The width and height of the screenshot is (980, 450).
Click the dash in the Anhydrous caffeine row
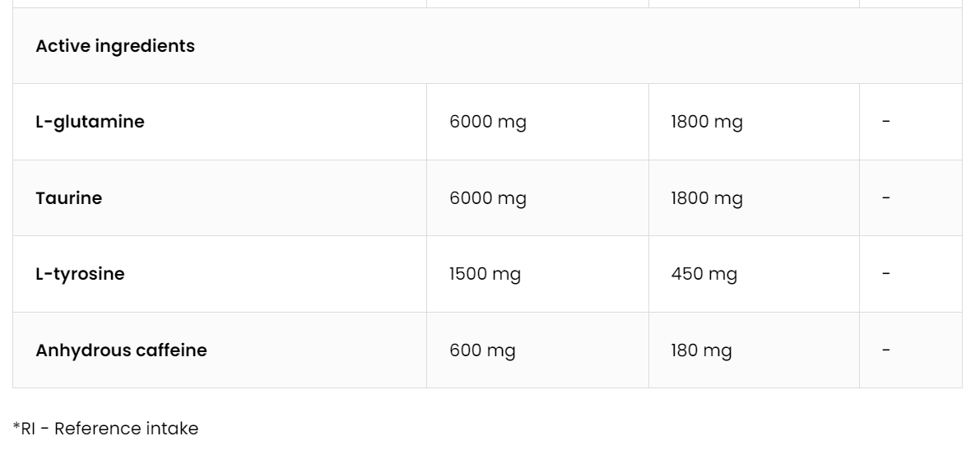click(x=886, y=350)
